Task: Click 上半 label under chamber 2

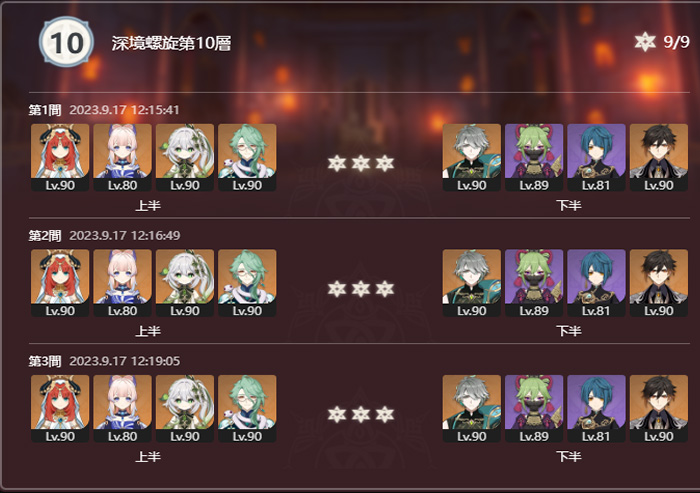Action: coord(148,331)
